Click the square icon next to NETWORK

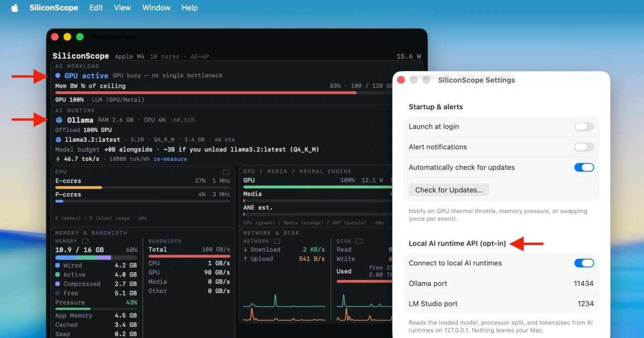(x=276, y=241)
